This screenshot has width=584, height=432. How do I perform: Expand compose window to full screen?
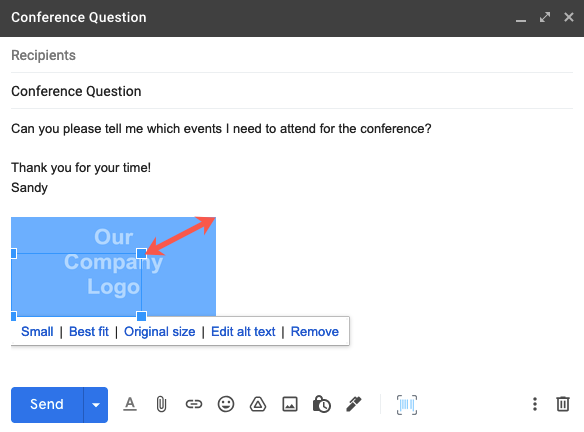coord(545,17)
